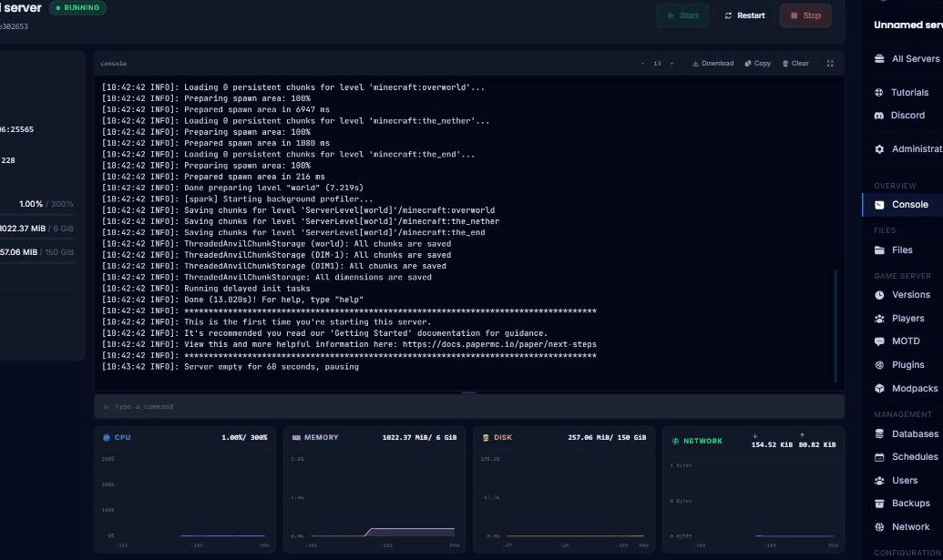Click the fullscreen console icon
This screenshot has width=943, height=560.
point(830,63)
